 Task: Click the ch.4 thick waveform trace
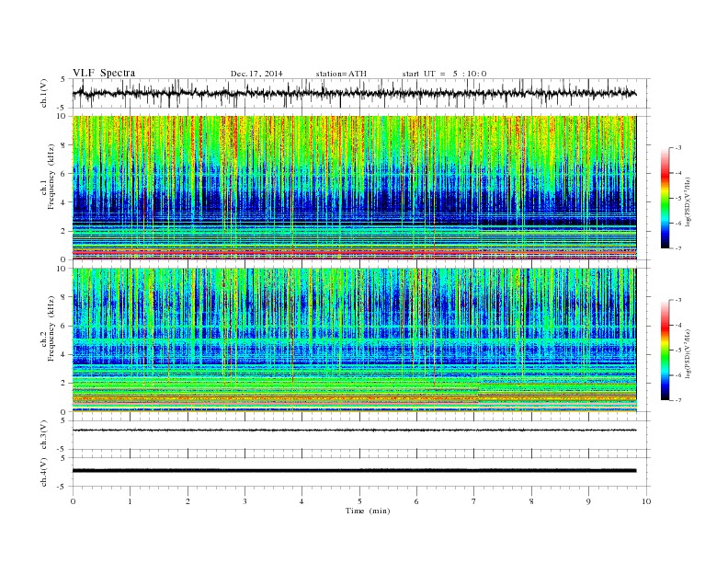(354, 471)
